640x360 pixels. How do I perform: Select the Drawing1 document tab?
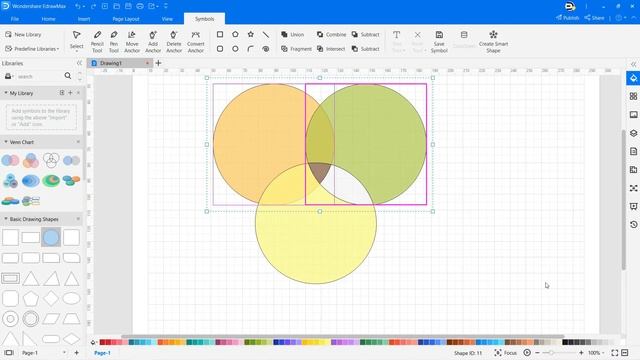click(x=111, y=63)
